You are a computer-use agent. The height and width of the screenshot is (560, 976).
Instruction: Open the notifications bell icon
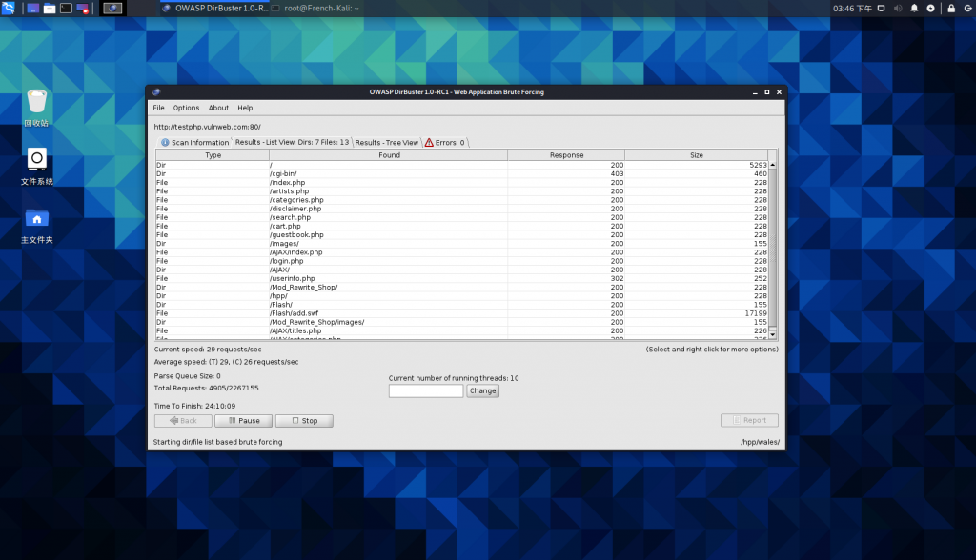914,8
